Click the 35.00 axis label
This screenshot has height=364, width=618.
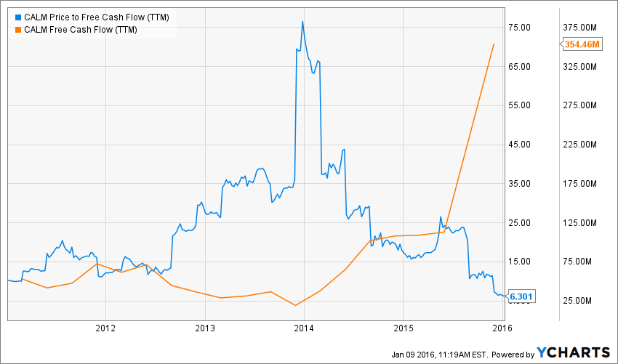(x=520, y=184)
